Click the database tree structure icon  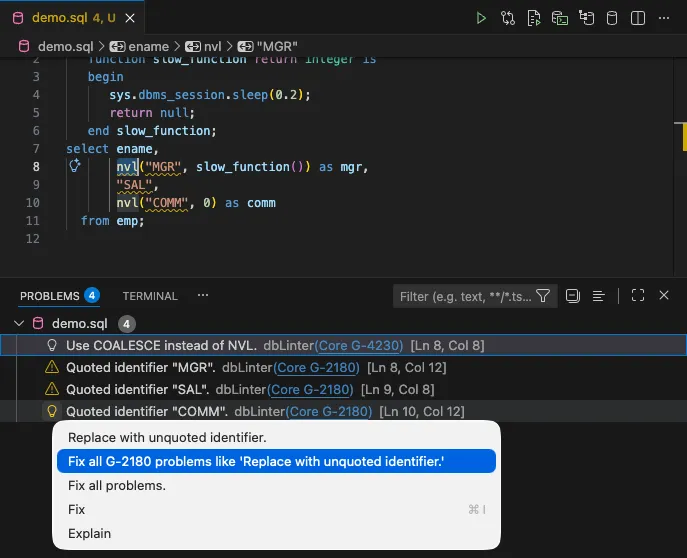pyautogui.click(x=587, y=18)
